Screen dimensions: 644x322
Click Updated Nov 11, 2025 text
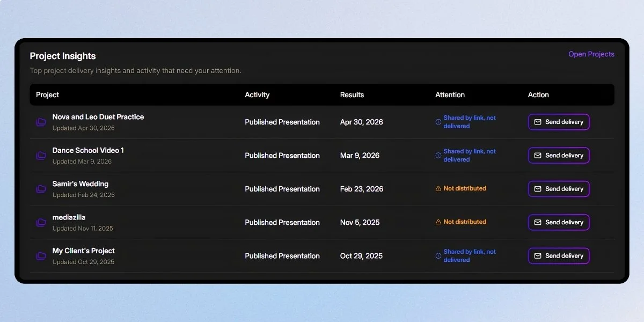pyautogui.click(x=83, y=229)
